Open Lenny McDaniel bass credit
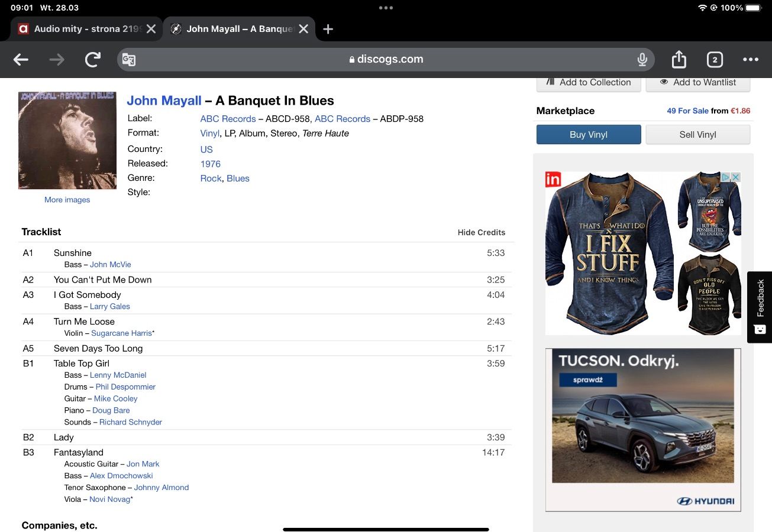This screenshot has height=532, width=772. pyautogui.click(x=118, y=375)
